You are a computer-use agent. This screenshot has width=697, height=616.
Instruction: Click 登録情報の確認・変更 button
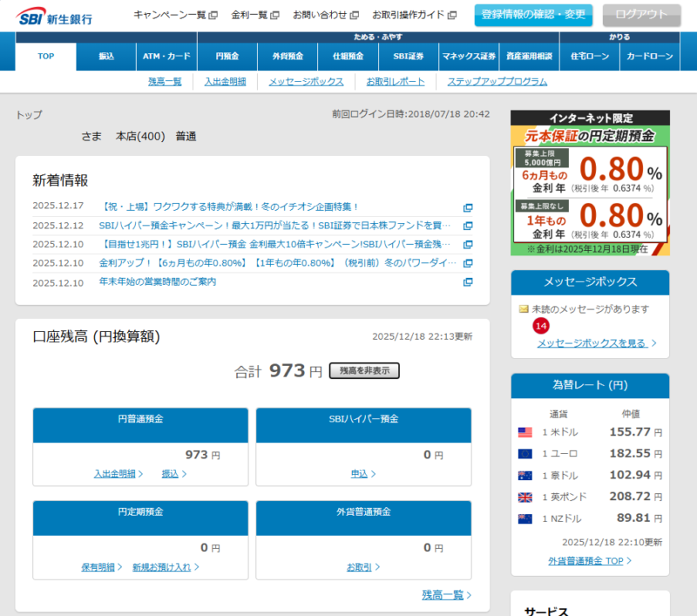click(533, 15)
